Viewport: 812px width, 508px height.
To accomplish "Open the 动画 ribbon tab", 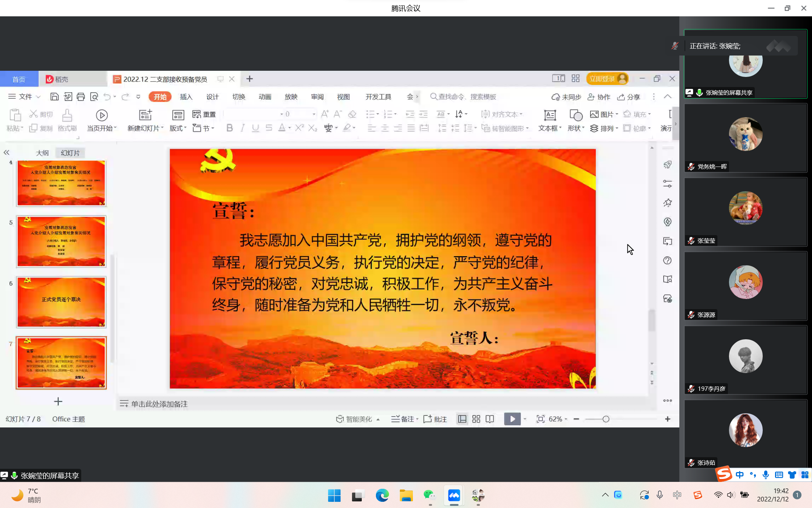I will pyautogui.click(x=265, y=97).
